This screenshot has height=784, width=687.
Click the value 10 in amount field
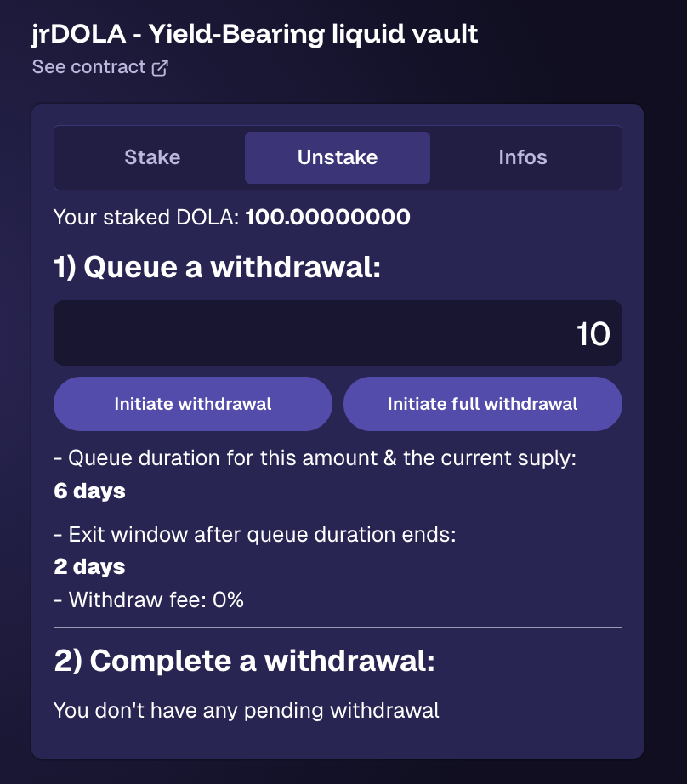tap(593, 334)
